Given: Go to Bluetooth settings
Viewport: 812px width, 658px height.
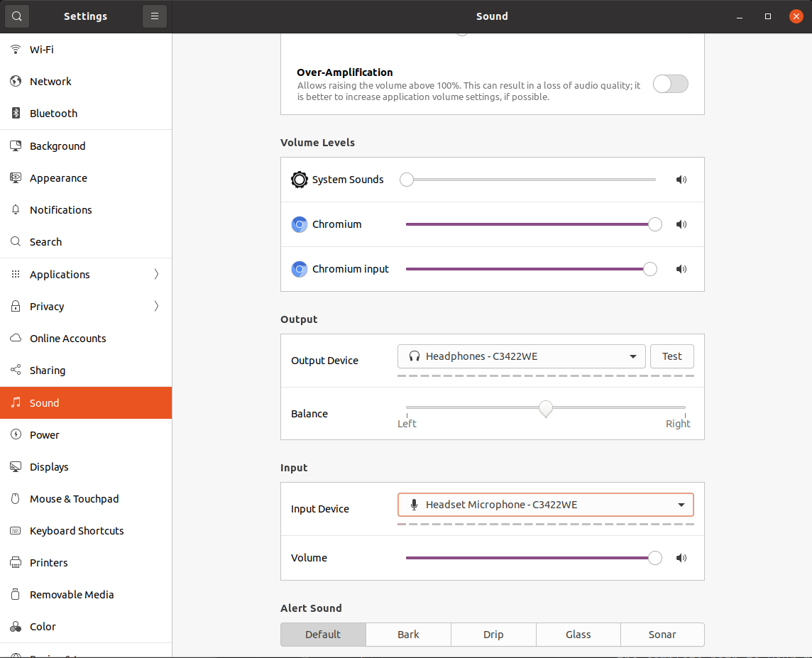Looking at the screenshot, I should [x=86, y=114].
